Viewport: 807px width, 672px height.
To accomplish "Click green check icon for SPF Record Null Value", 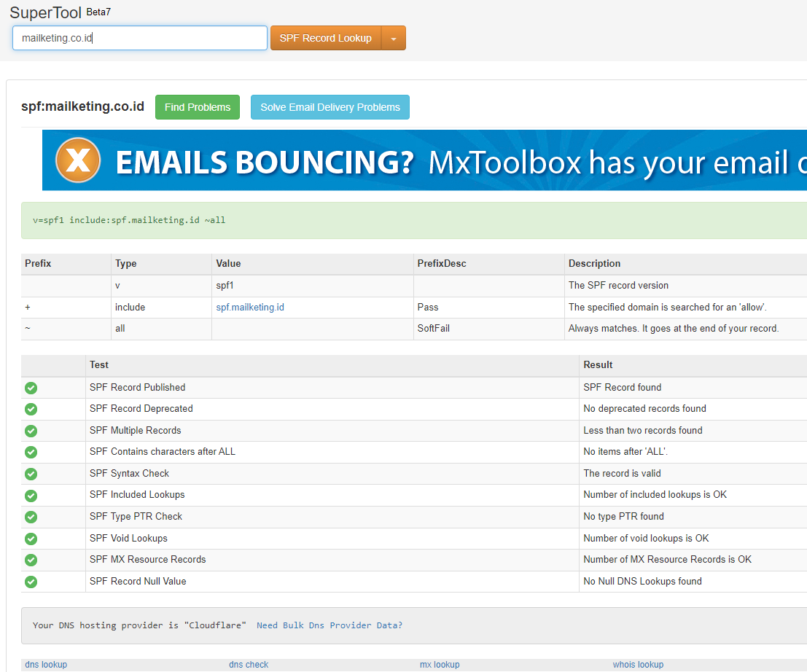I will coord(31,582).
